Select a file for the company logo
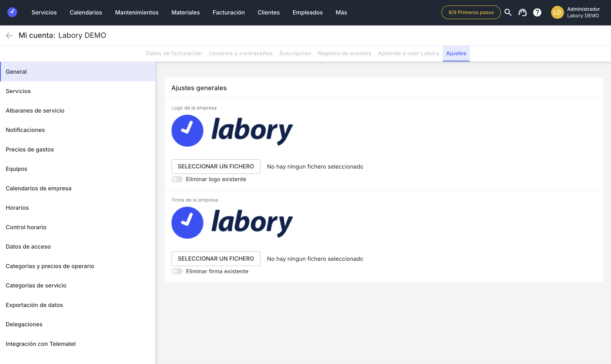 pyautogui.click(x=216, y=167)
